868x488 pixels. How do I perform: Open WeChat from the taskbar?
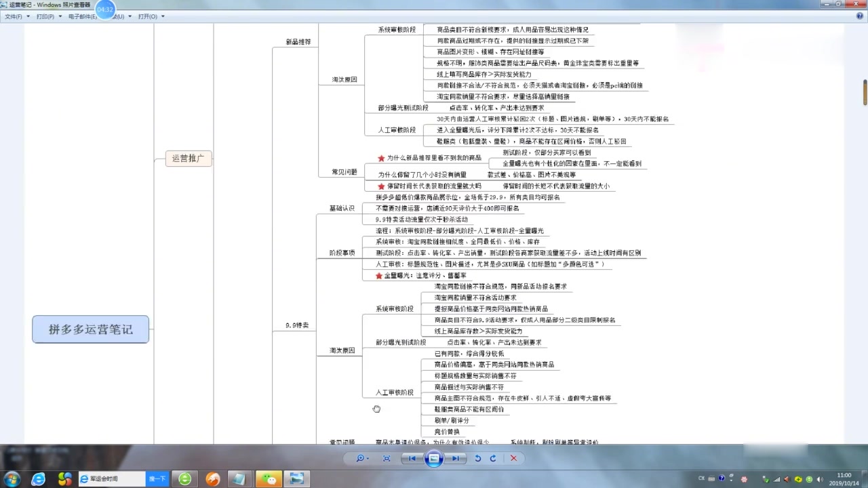[x=269, y=479]
